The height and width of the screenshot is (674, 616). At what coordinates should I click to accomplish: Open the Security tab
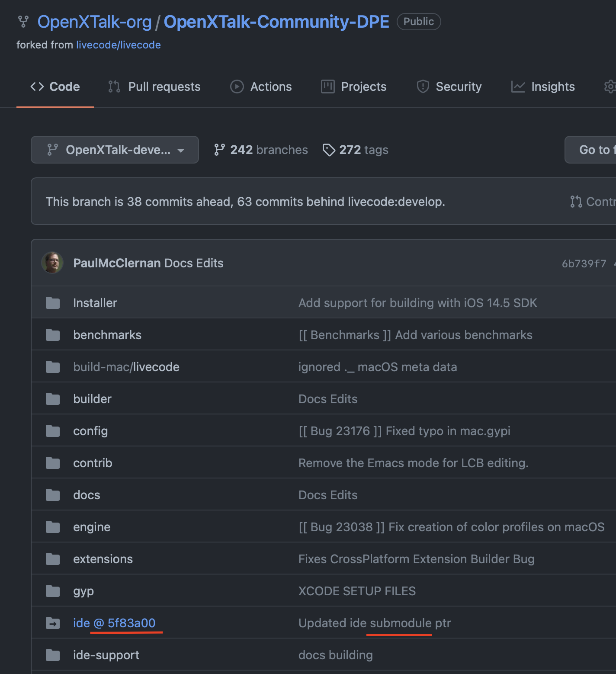pos(449,87)
